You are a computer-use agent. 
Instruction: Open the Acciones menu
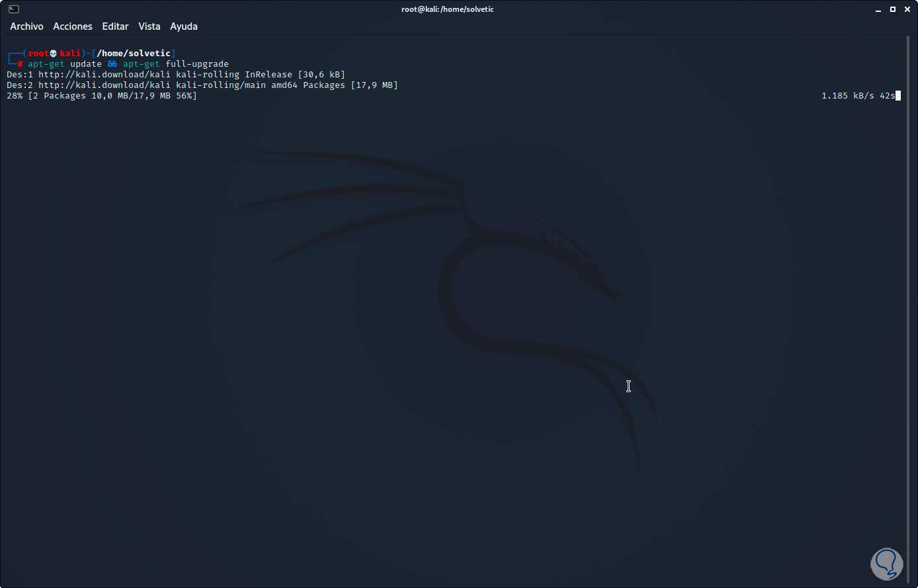click(x=73, y=26)
